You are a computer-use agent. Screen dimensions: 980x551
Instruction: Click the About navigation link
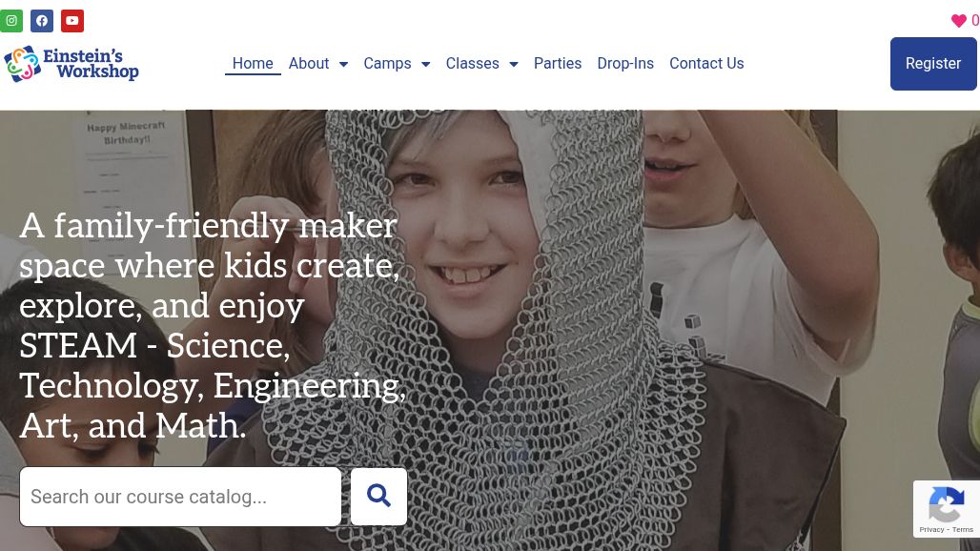click(x=309, y=63)
